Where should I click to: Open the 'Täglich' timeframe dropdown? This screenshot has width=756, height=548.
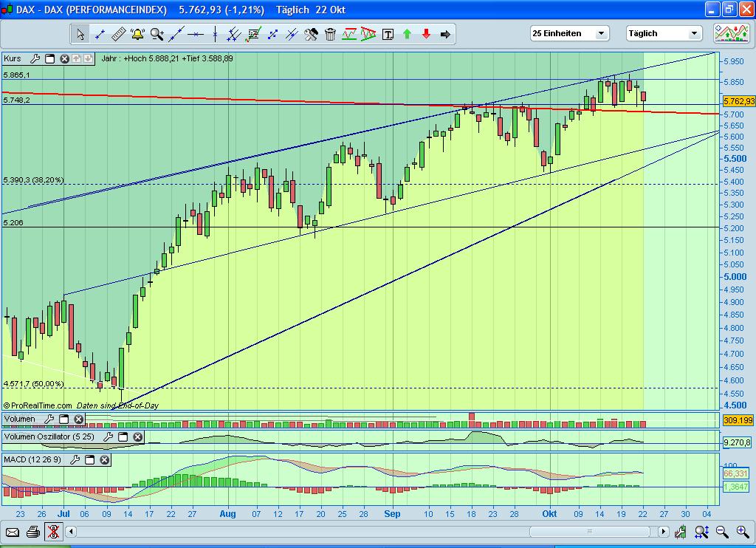point(664,33)
